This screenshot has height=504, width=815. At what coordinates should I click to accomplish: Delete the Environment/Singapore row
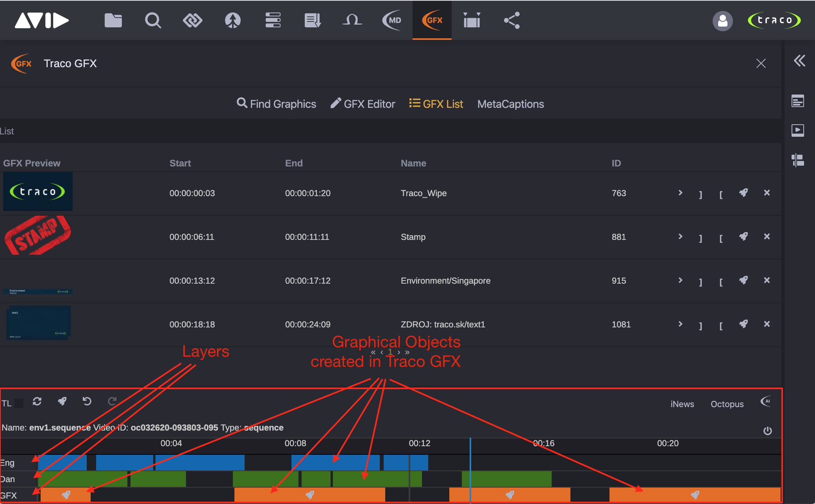767,280
